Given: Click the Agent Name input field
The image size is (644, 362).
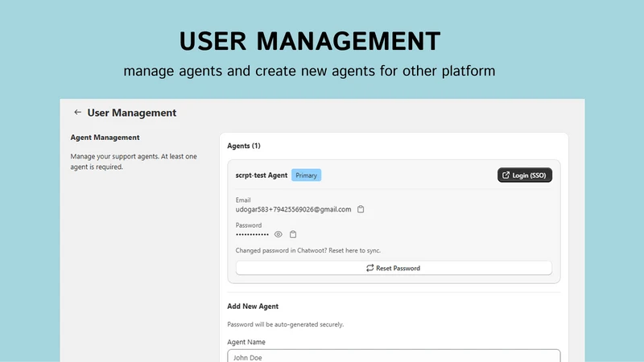Looking at the screenshot, I should 394,356.
